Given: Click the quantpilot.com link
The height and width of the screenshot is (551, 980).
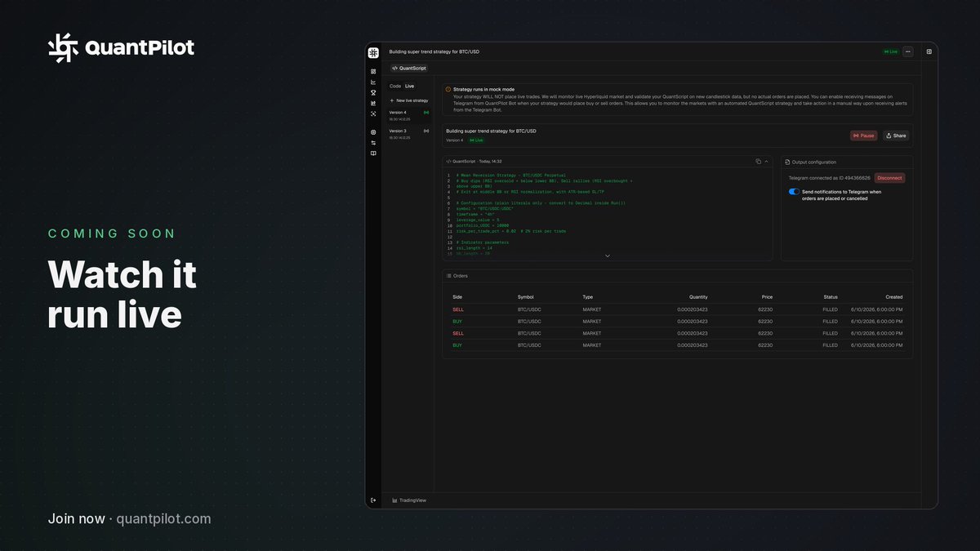Looking at the screenshot, I should pos(164,518).
